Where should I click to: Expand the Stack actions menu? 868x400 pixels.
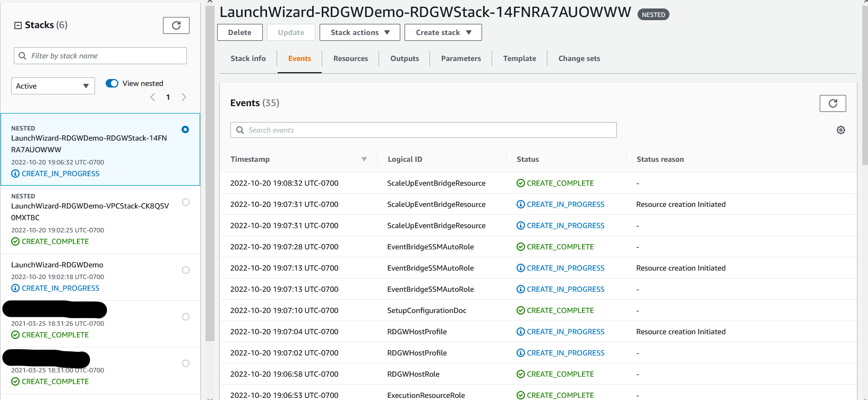coord(359,32)
